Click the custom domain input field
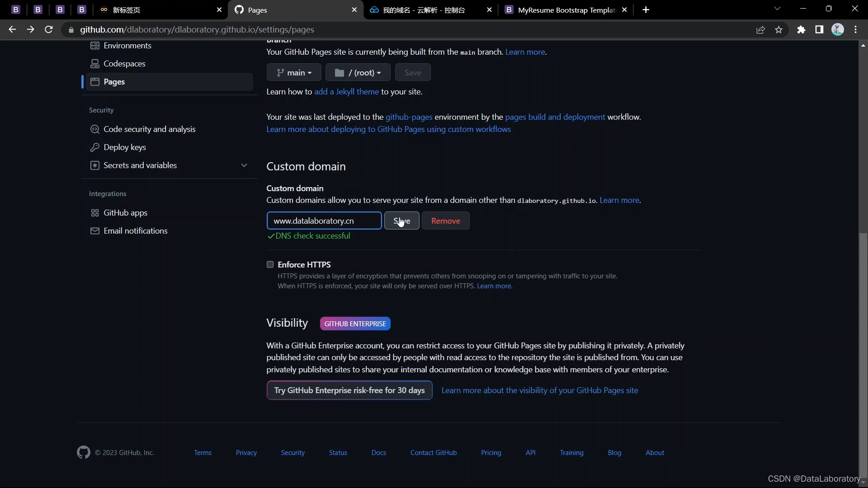Image resolution: width=868 pixels, height=488 pixels. tap(324, 221)
